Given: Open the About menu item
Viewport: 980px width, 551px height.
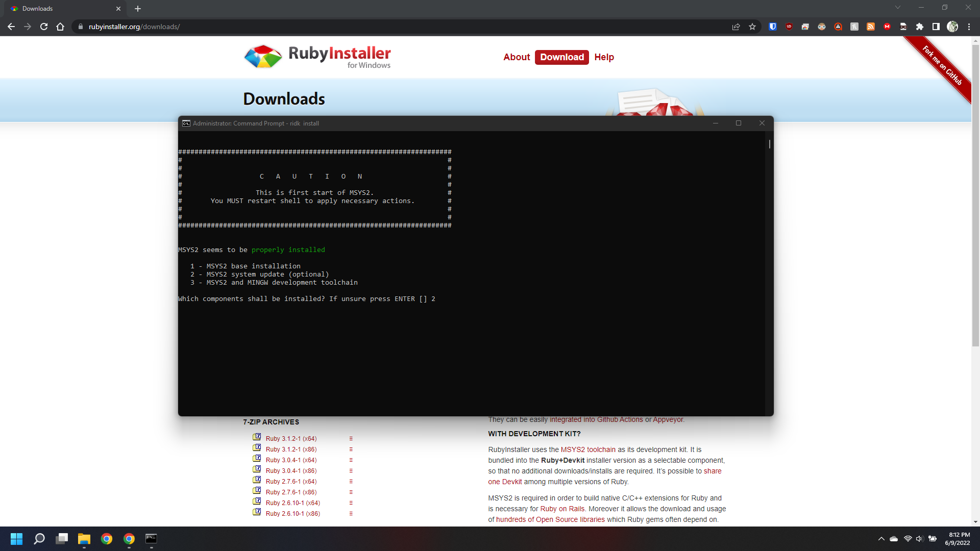Looking at the screenshot, I should [x=517, y=57].
